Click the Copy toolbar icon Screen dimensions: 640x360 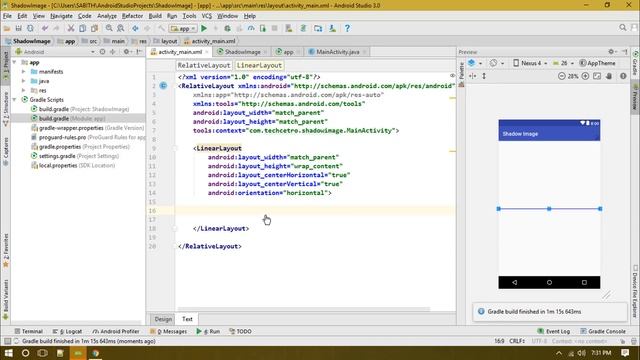click(82, 29)
